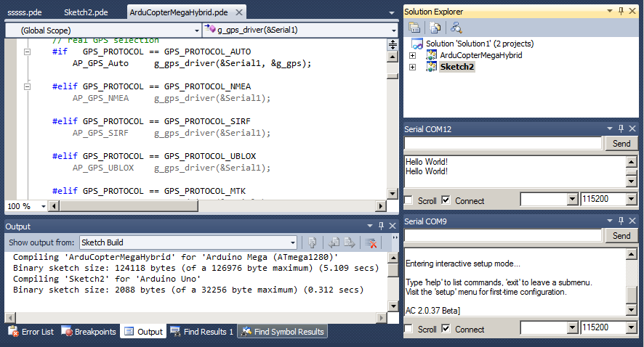The image size is (644, 347).
Task: Switch to the Sketch2.pde tab
Action: 86,12
